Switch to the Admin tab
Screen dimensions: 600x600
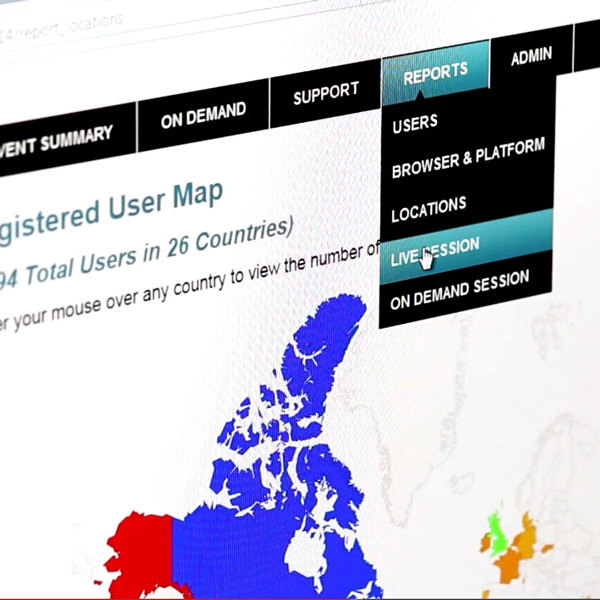click(530, 57)
